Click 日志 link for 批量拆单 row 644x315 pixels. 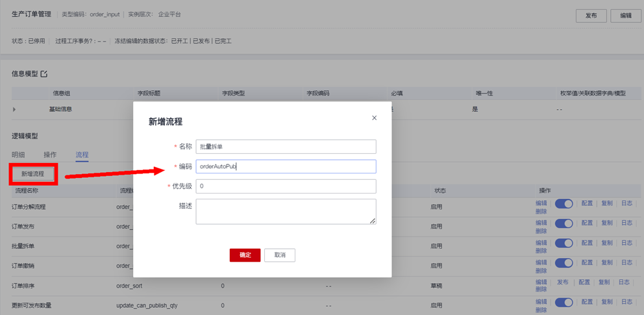tap(626, 242)
